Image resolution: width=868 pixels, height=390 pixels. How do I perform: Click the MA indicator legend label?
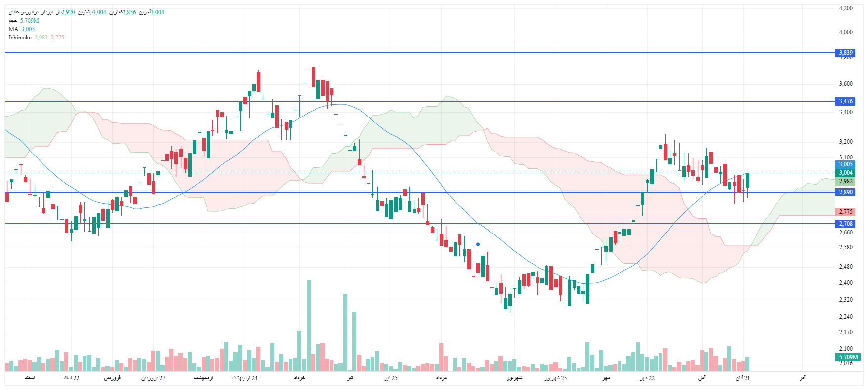pos(13,29)
